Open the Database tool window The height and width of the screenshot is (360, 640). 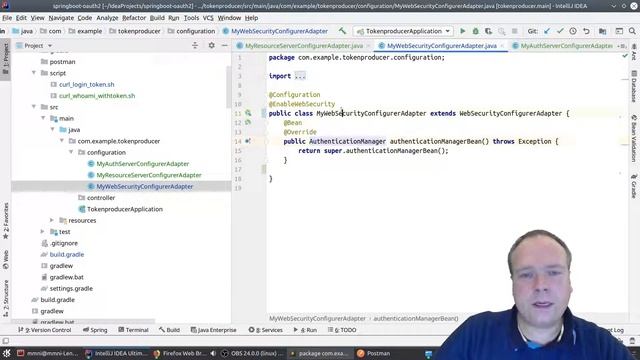point(634,86)
